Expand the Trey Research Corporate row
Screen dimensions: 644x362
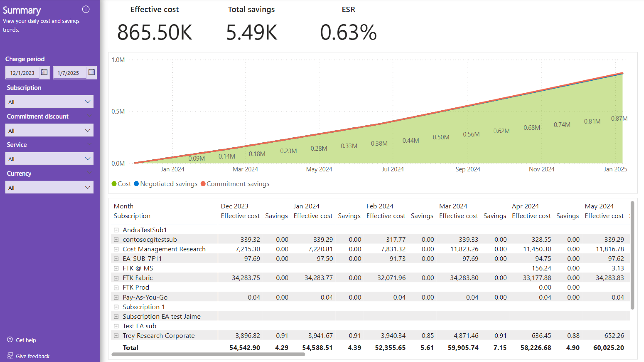coord(116,336)
